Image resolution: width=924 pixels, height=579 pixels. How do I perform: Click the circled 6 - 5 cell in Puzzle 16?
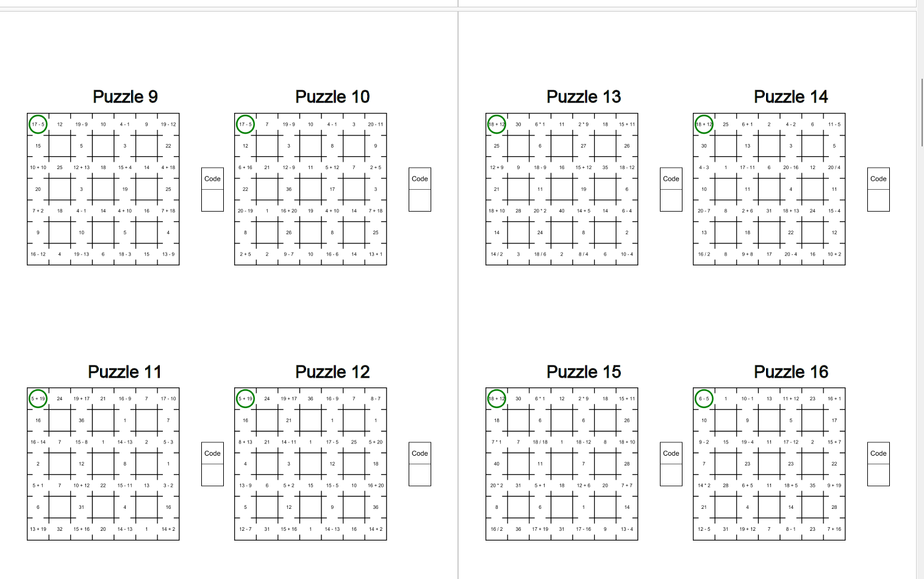point(704,398)
